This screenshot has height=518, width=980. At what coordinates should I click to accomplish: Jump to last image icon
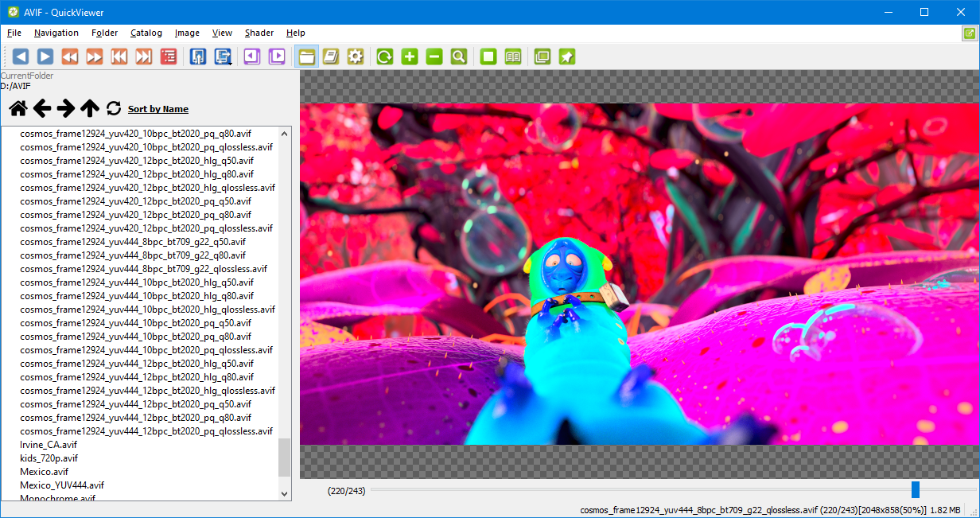pyautogui.click(x=143, y=56)
